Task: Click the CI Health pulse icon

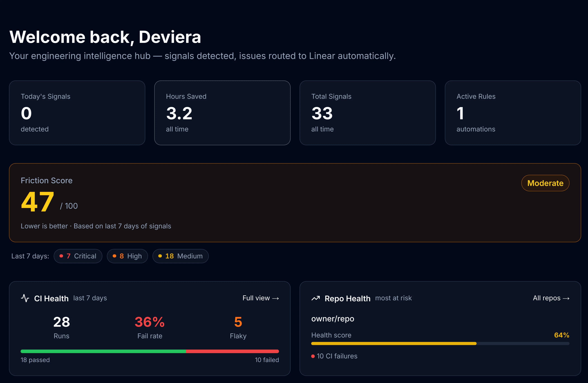Action: pos(25,298)
